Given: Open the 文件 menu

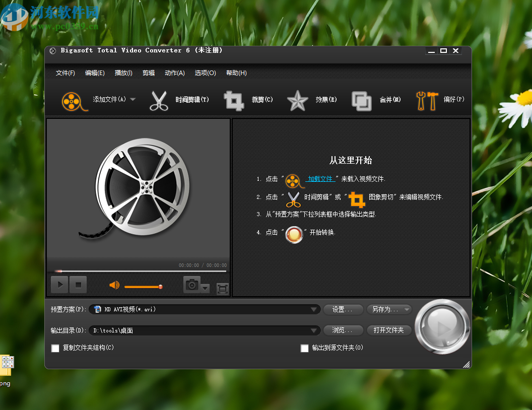Looking at the screenshot, I should click(65, 73).
